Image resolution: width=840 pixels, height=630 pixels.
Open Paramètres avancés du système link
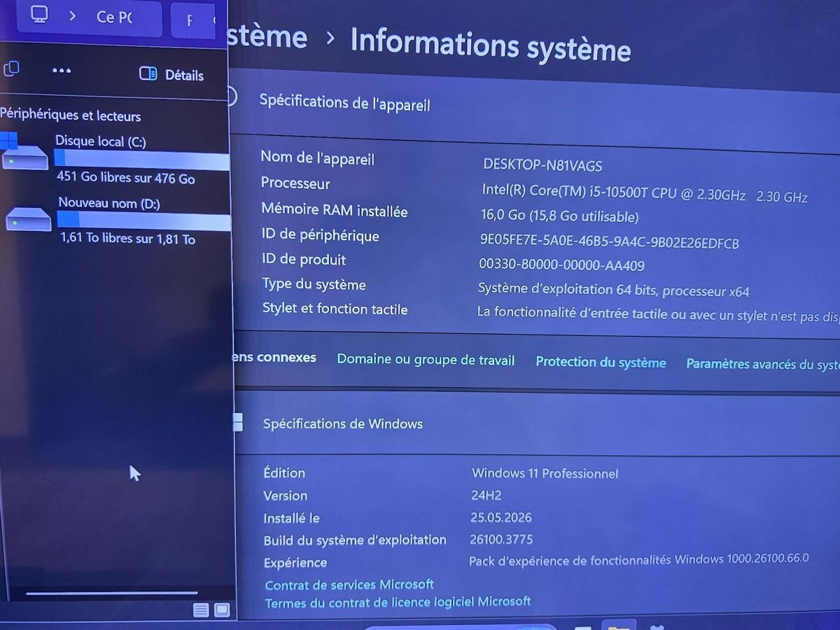pos(762,364)
